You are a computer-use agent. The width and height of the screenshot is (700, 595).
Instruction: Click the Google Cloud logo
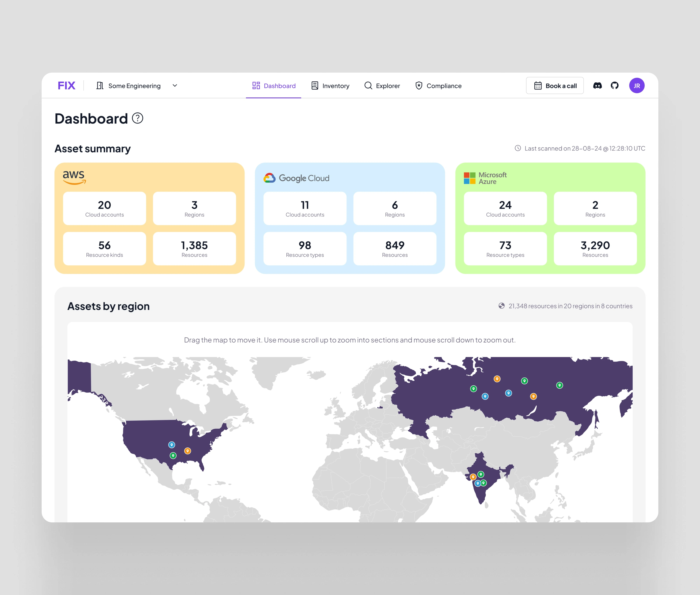pos(296,178)
